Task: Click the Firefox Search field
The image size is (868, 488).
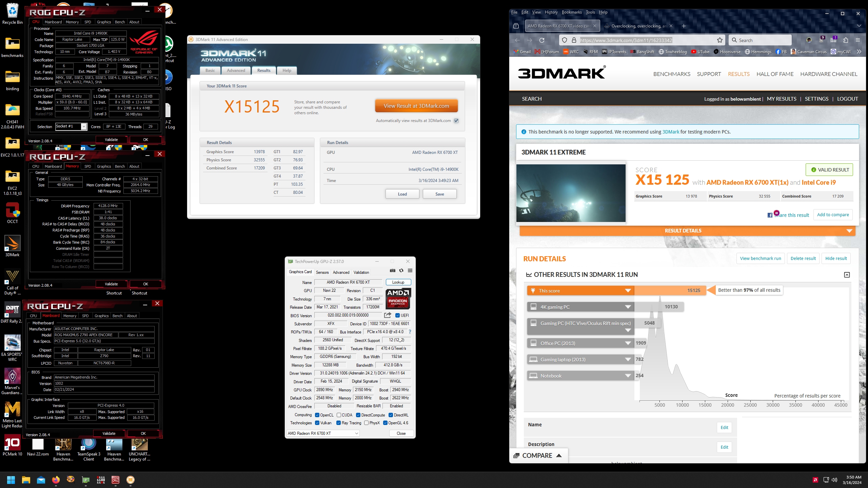Action: pos(760,40)
